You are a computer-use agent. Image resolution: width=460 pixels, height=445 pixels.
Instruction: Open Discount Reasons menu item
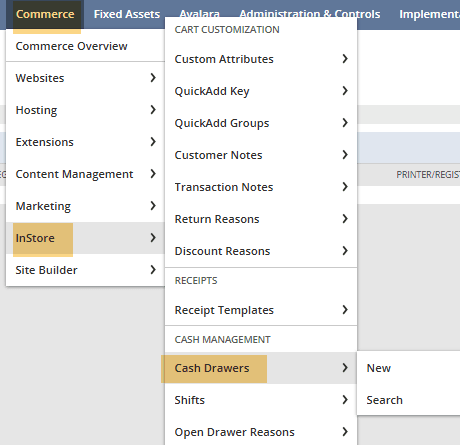pos(261,251)
